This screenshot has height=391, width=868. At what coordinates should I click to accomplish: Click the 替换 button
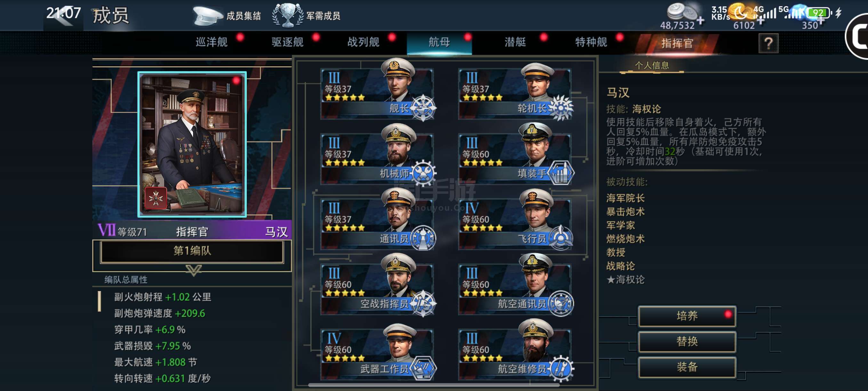[x=687, y=341]
